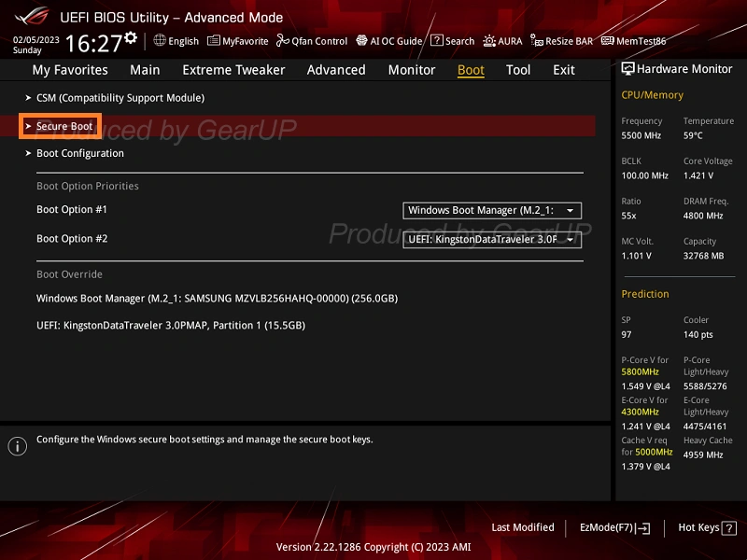
Task: Click Last Modified button
Action: point(523,527)
